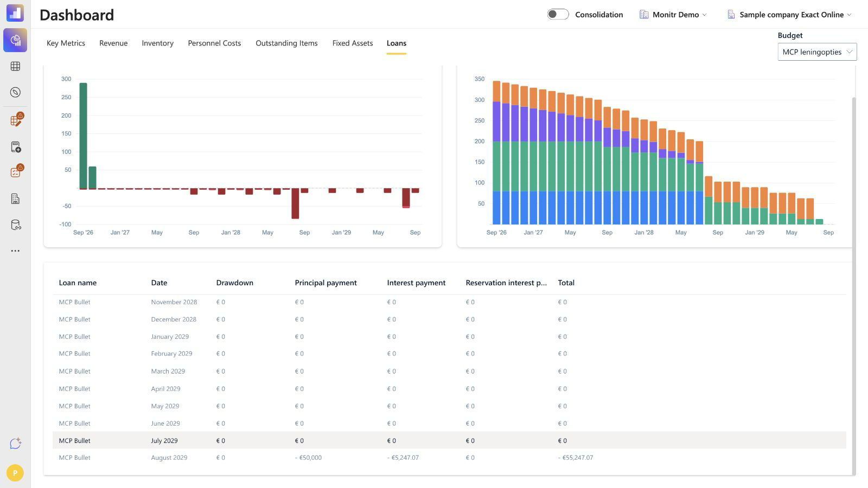The image size is (868, 488).
Task: Click the Loan name column header
Action: 78,282
